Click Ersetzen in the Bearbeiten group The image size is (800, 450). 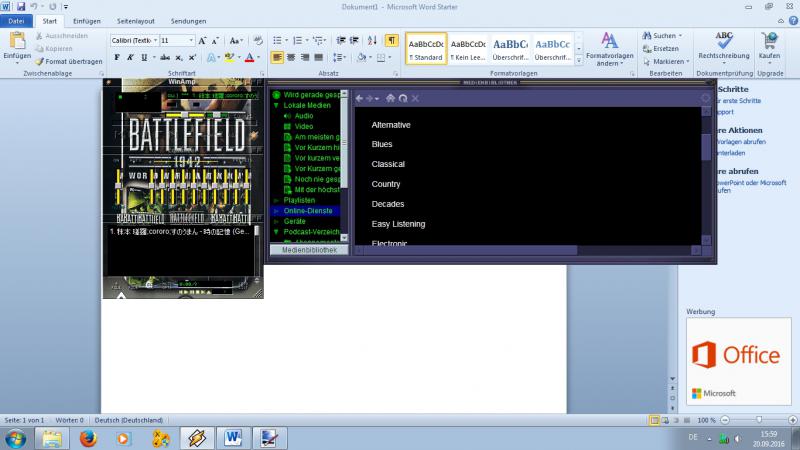click(x=661, y=48)
